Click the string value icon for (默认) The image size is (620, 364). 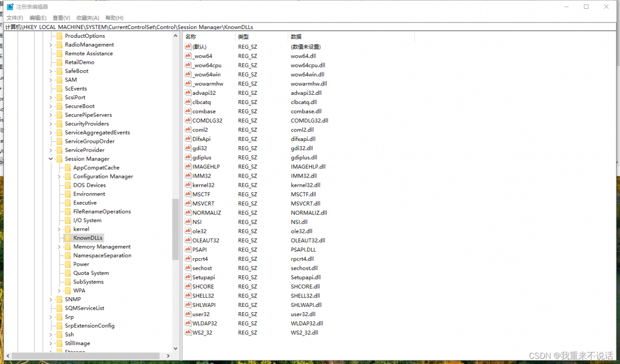click(188, 46)
